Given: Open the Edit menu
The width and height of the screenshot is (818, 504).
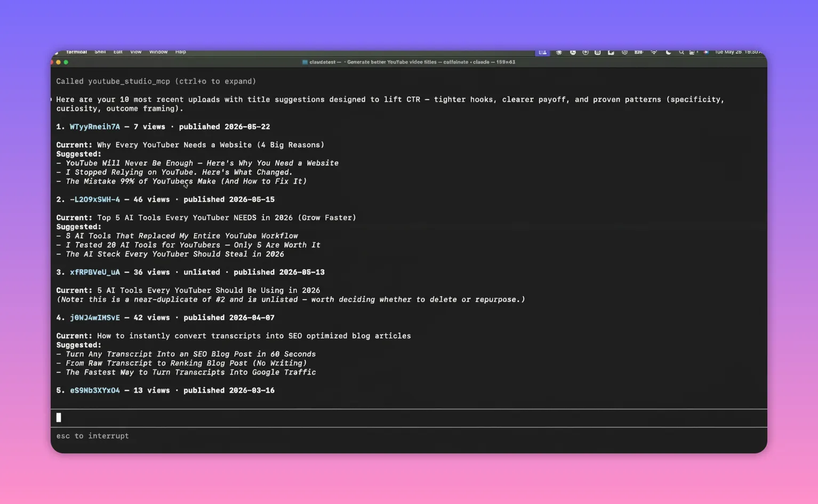Looking at the screenshot, I should pyautogui.click(x=118, y=52).
